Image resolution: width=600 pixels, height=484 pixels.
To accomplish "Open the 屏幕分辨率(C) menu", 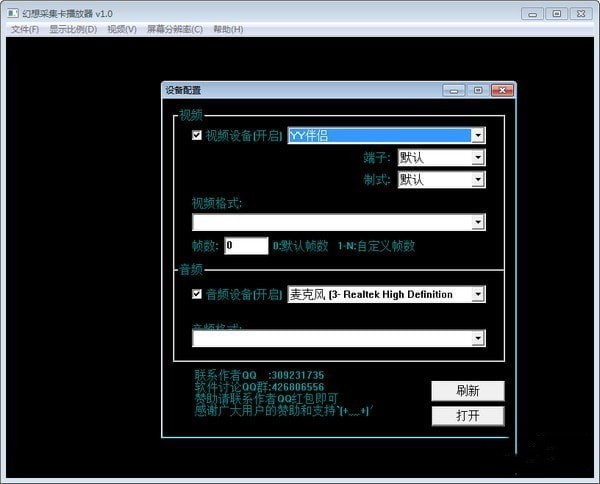I will pos(175,29).
